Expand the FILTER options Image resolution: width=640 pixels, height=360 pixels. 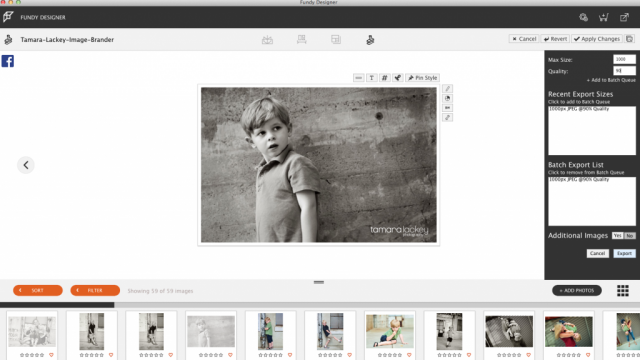pyautogui.click(x=95, y=290)
